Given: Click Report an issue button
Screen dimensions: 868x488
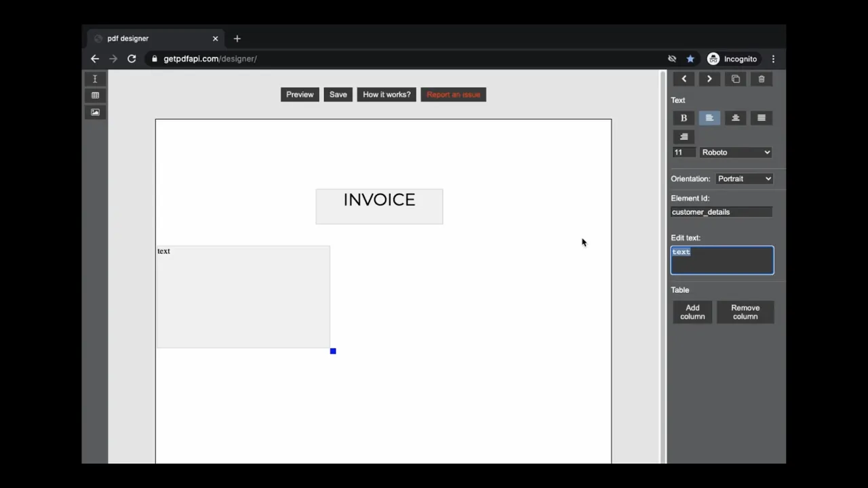Looking at the screenshot, I should [x=453, y=95].
